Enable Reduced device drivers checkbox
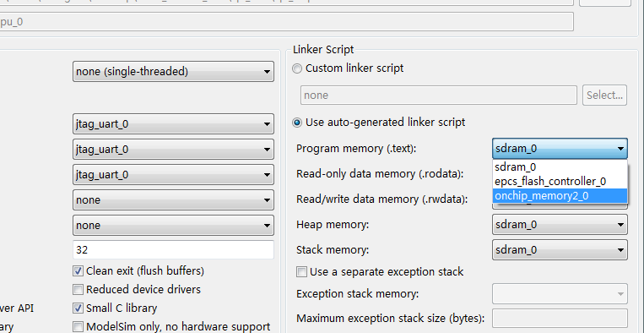 [x=78, y=289]
